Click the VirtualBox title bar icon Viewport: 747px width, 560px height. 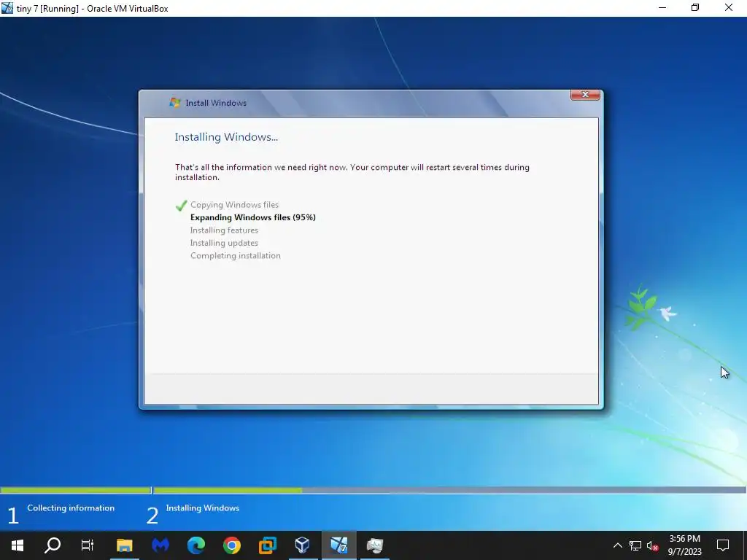pos(7,8)
